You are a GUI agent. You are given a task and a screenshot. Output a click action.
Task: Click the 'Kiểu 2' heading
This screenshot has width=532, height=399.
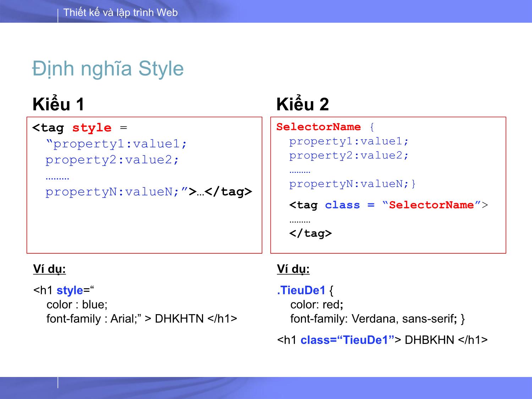tap(303, 104)
